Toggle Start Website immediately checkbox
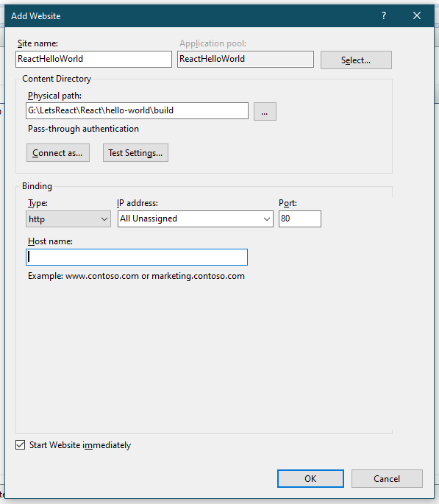The width and height of the screenshot is (439, 504). [21, 445]
